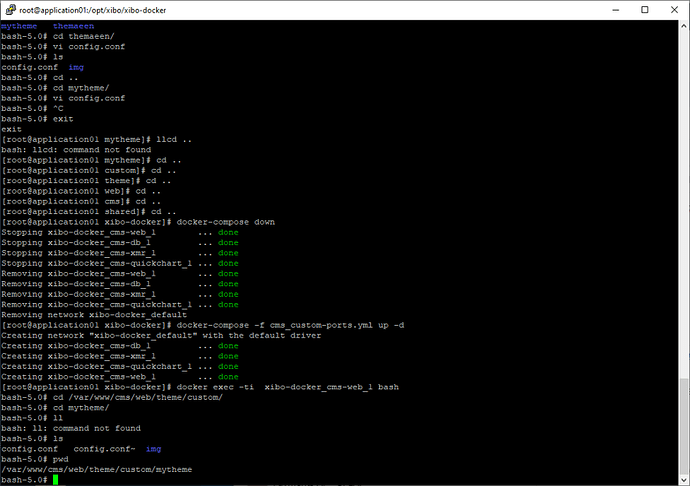The image size is (690, 487).
Task: Click the pwd output path '/var/www/cms/web/theme/custom/mytheme'
Action: (x=97, y=469)
